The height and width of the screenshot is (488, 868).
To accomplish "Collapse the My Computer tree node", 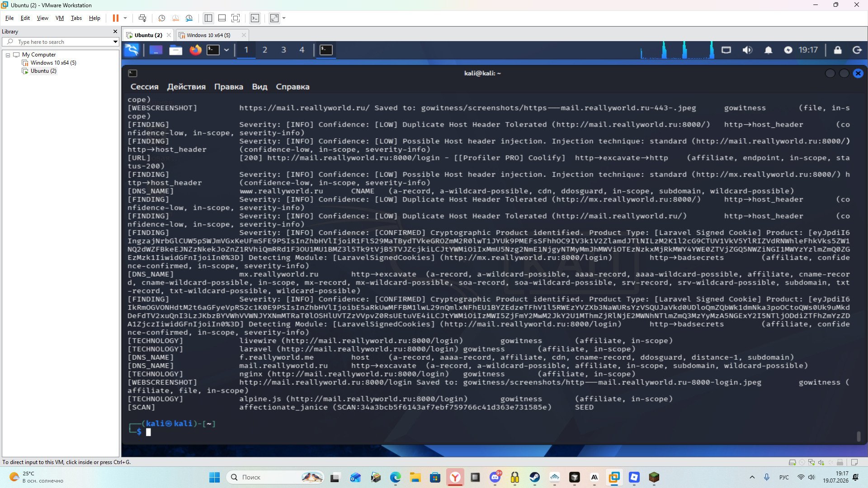I will 8,55.
